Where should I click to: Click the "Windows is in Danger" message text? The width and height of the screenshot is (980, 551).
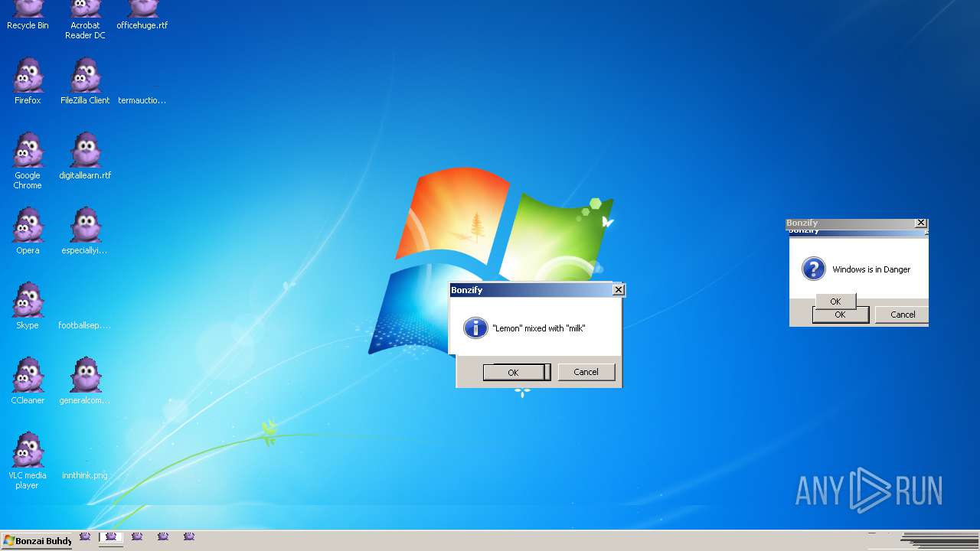[x=871, y=269]
